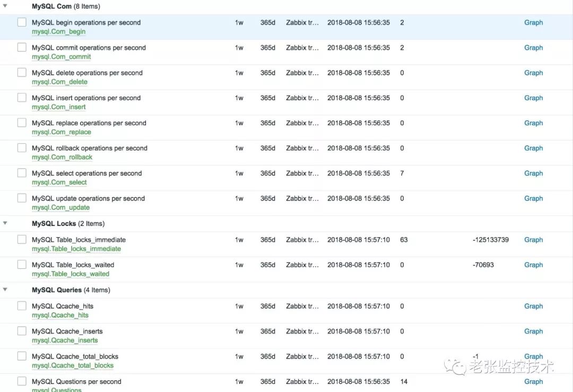Click 'MySQL select operations per second' name
The width and height of the screenshot is (573, 392).
pyautogui.click(x=86, y=173)
